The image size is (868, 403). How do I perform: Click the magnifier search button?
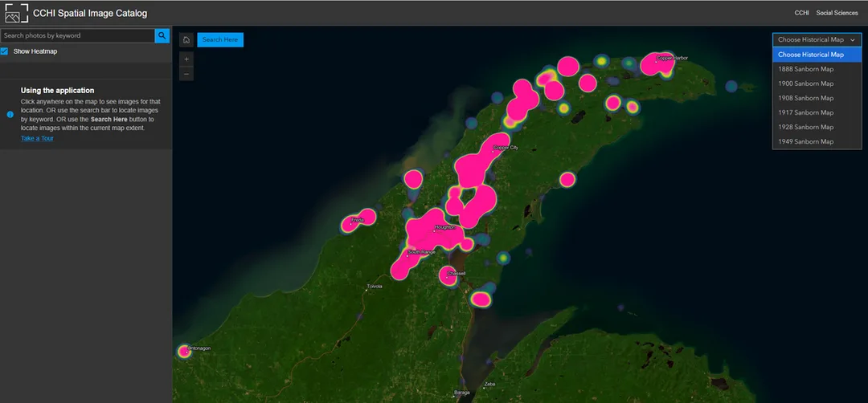click(162, 35)
